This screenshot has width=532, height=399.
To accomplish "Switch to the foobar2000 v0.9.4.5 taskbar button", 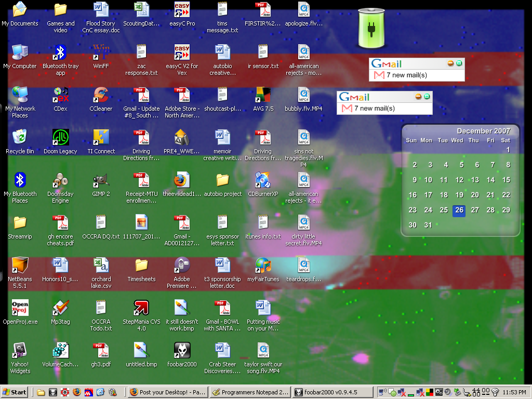I will pyautogui.click(x=333, y=392).
